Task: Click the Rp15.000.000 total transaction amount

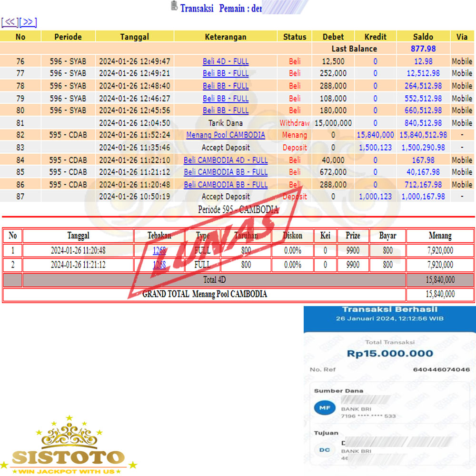Action: click(390, 354)
